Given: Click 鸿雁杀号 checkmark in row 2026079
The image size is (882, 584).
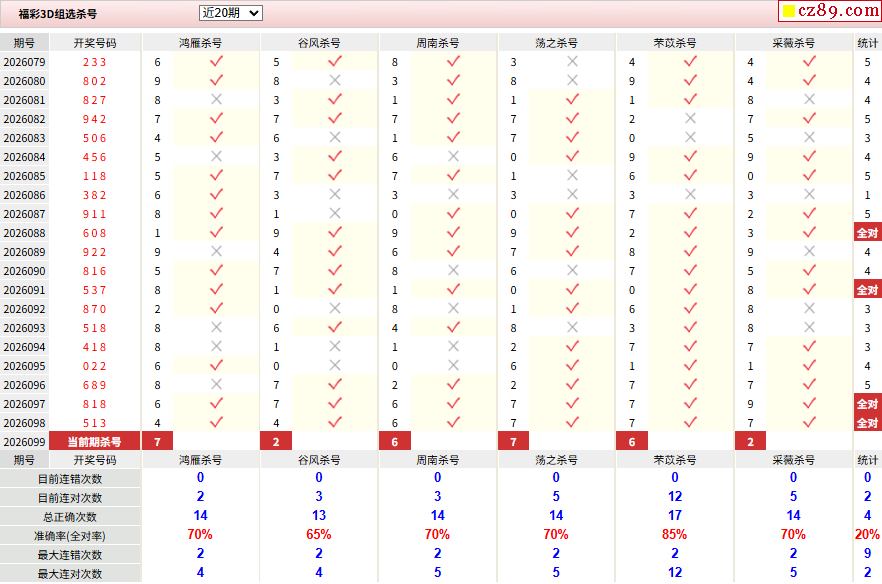Looking at the screenshot, I should point(216,62).
